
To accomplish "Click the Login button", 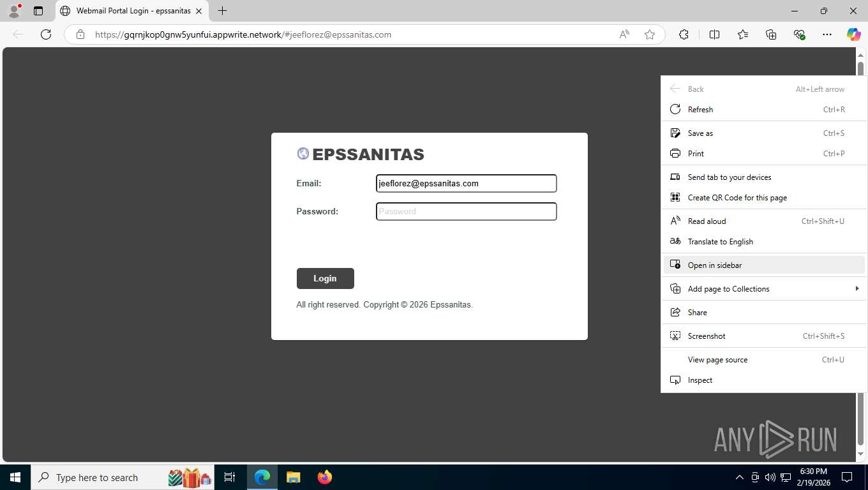I will [325, 278].
